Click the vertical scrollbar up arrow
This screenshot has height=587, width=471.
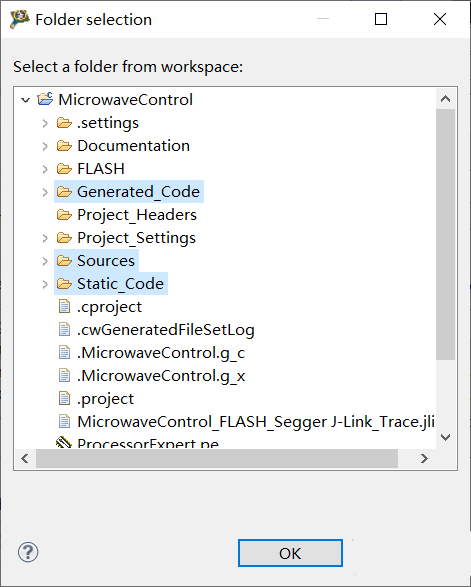(446, 99)
